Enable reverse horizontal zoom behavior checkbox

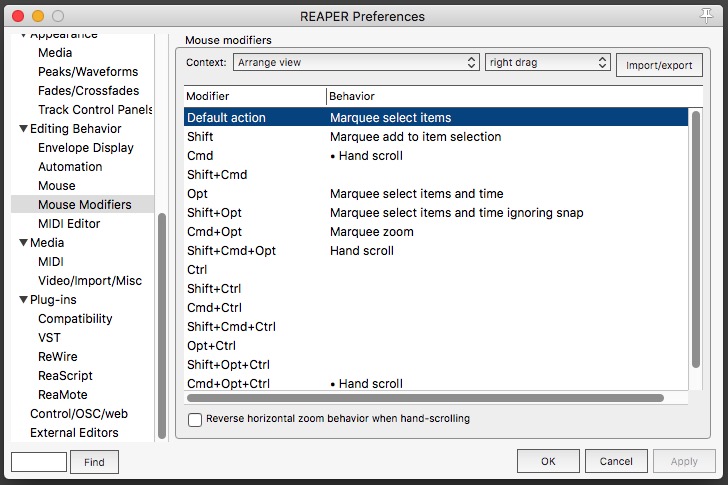point(195,419)
